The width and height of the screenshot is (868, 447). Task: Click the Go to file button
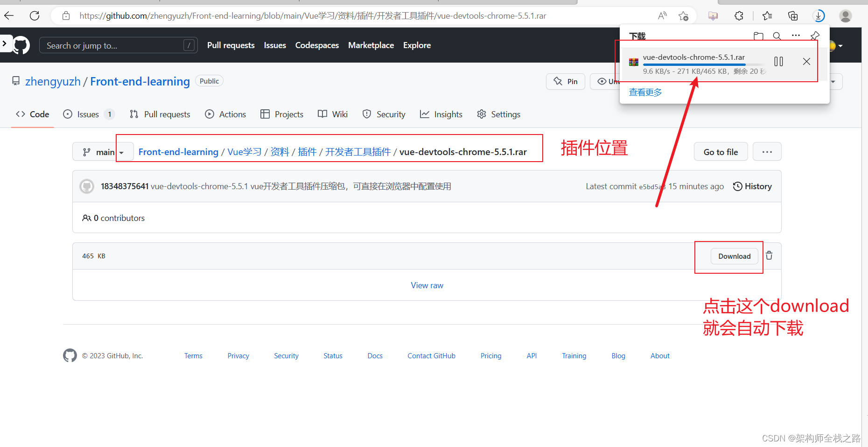point(721,152)
